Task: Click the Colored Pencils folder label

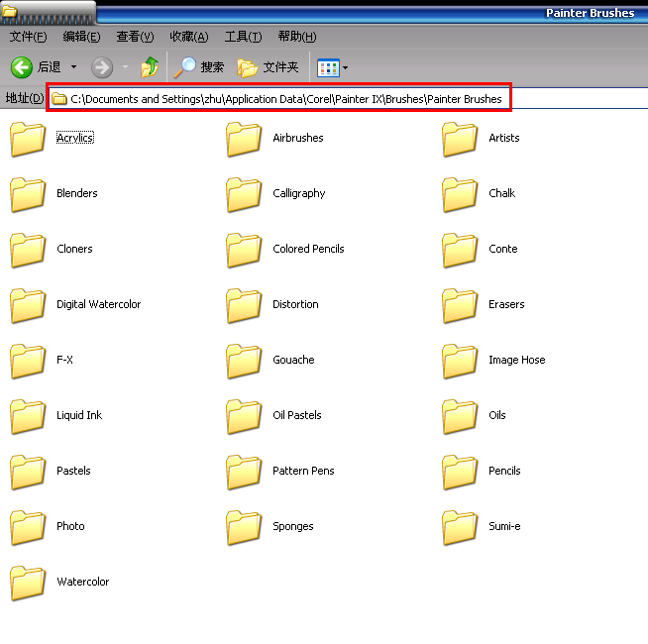Action: [x=308, y=249]
